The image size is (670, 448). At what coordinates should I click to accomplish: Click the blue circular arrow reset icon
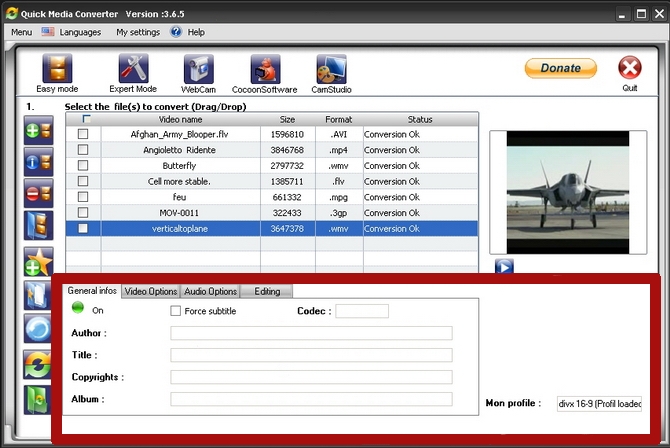click(38, 328)
